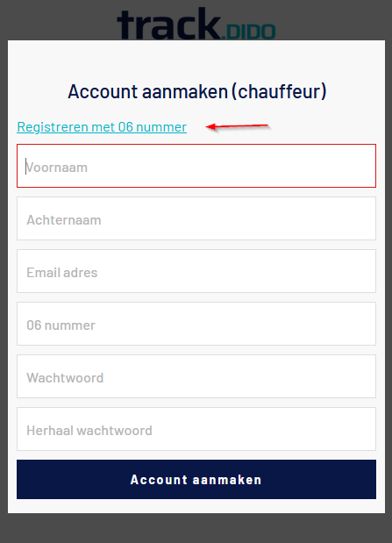
Task: Focus the Voornaam input field
Action: click(196, 166)
